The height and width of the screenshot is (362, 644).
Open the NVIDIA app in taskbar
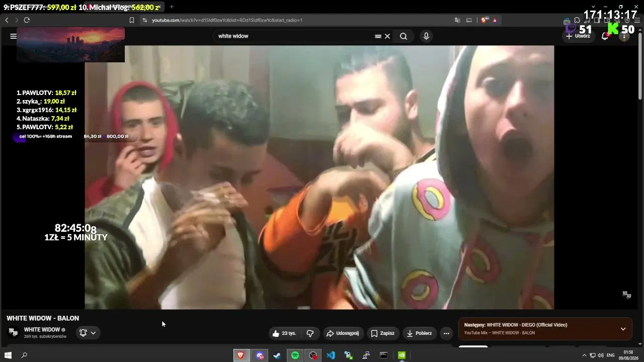pyautogui.click(x=401, y=355)
